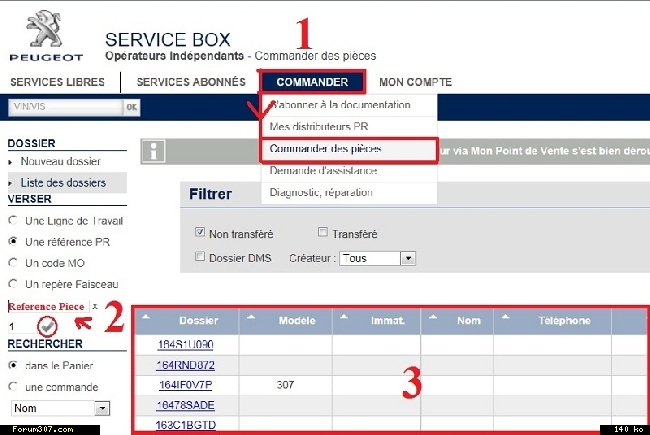Select search dans le Panier radio
650x435 pixels.
click(x=13, y=365)
